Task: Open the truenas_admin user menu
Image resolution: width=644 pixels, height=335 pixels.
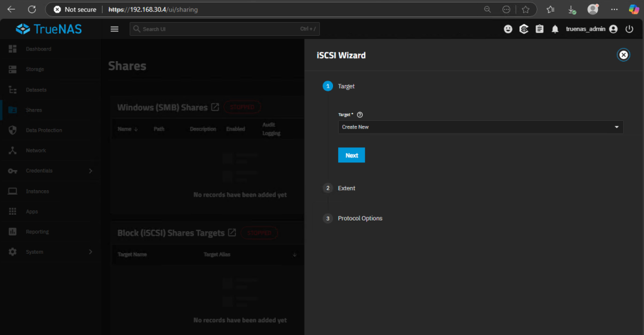Action: click(x=591, y=29)
